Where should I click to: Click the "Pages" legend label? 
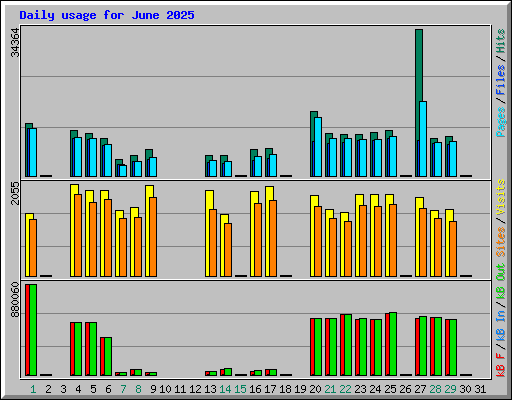pos(501,122)
